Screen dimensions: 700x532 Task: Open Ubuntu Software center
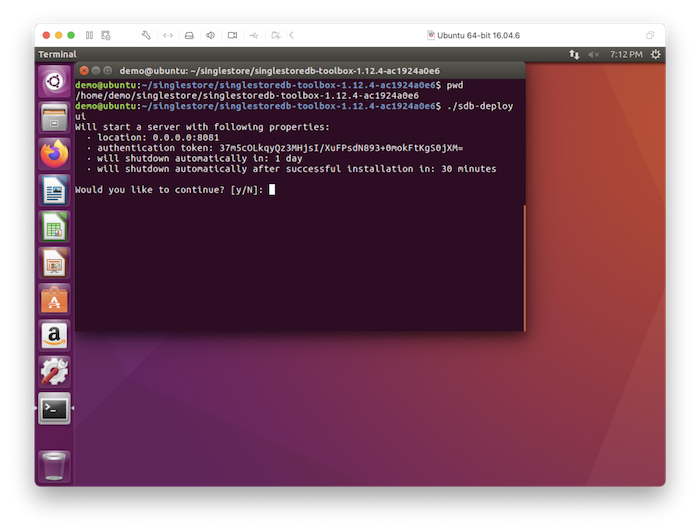54,299
